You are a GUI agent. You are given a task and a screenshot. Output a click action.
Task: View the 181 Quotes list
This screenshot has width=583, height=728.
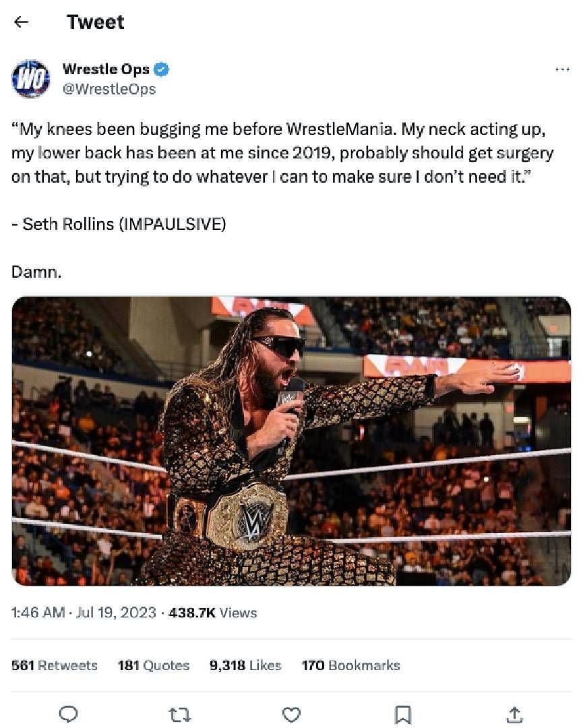[x=154, y=665]
